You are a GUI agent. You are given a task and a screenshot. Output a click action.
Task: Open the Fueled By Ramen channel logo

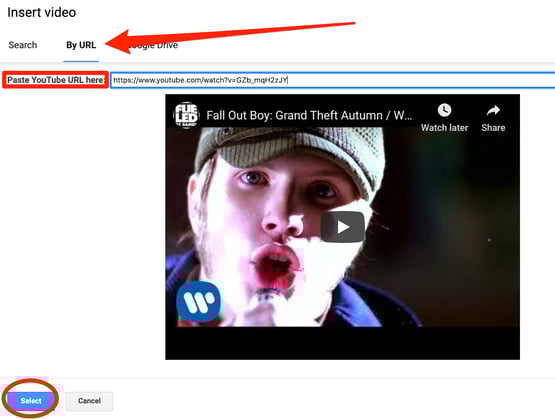click(x=186, y=115)
